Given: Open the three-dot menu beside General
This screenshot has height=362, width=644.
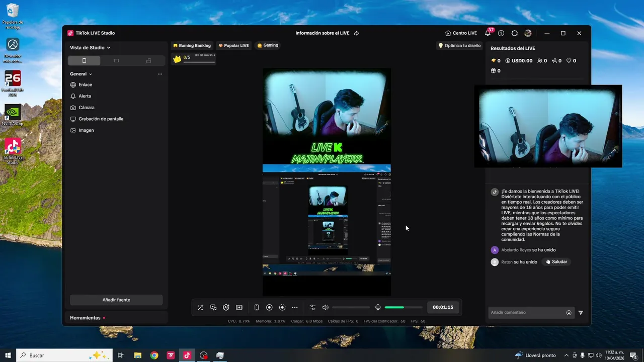Looking at the screenshot, I should pos(160,74).
